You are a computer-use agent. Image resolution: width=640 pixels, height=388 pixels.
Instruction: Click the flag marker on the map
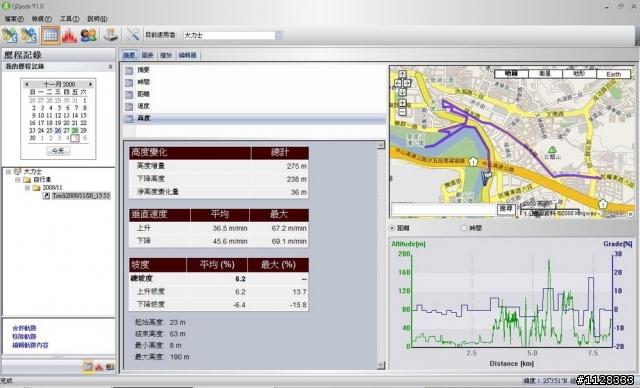486,178
